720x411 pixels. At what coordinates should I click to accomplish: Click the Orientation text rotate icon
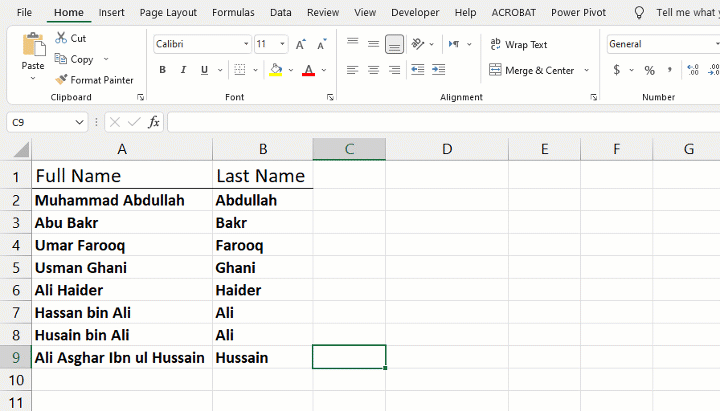click(417, 44)
